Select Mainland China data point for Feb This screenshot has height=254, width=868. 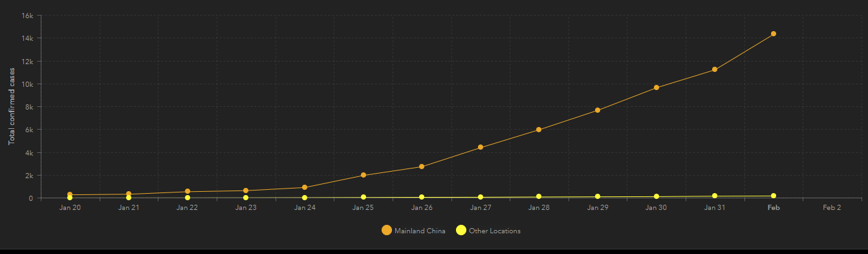click(774, 34)
